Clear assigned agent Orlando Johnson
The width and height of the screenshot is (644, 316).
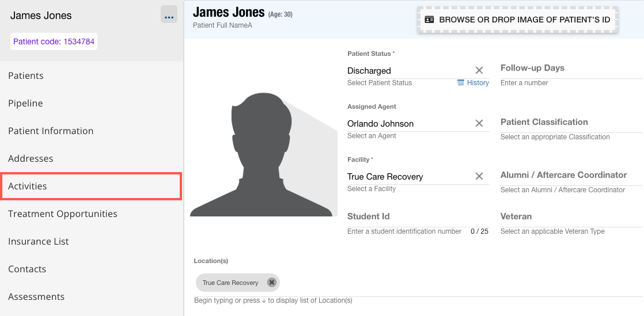coord(479,123)
